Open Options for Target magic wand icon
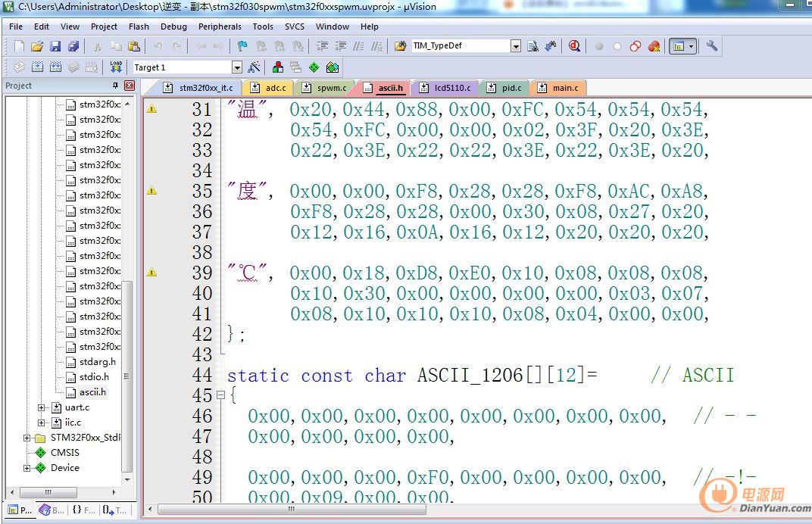Viewport: 812px width, 524px height. click(255, 67)
